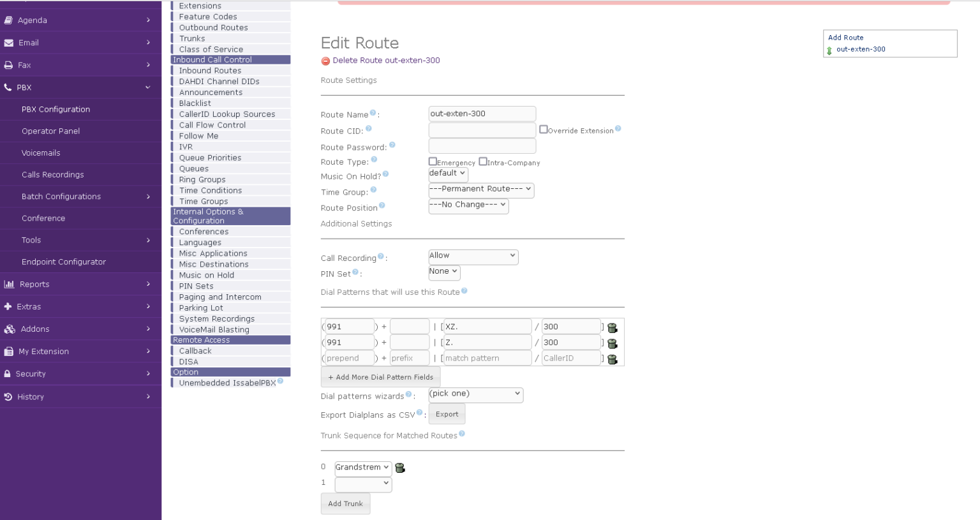Click the Add Trunk button
Image resolution: width=980 pixels, height=520 pixels.
click(345, 504)
